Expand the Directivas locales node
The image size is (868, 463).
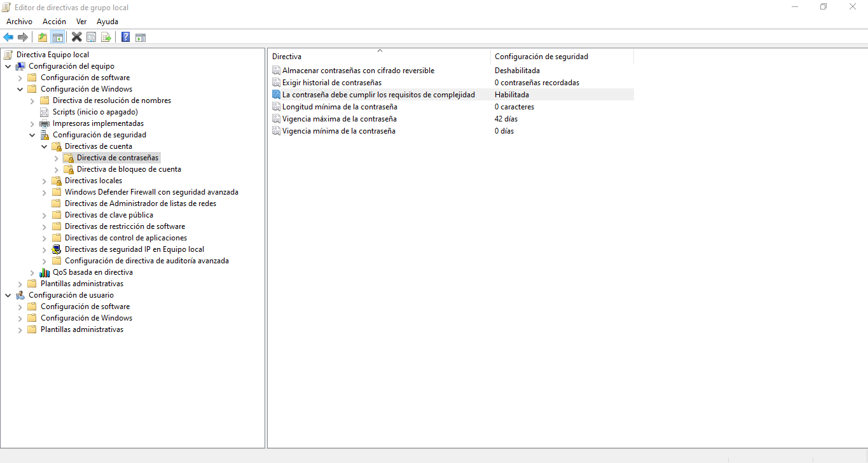(x=45, y=181)
